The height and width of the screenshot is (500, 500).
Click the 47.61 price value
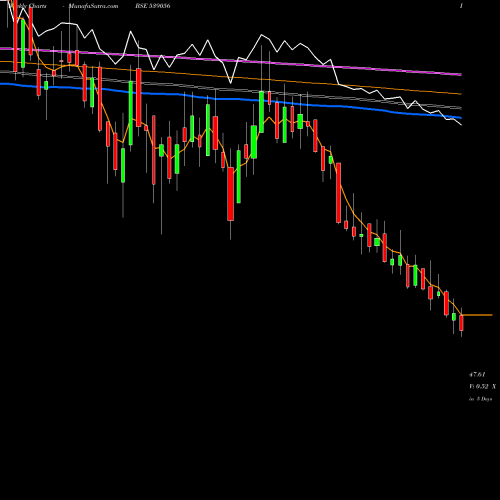pos(477,375)
